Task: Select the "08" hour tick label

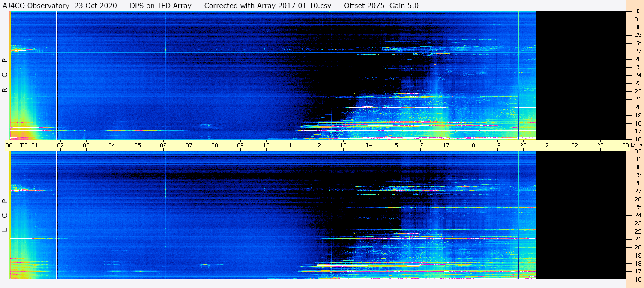Action: pyautogui.click(x=215, y=145)
